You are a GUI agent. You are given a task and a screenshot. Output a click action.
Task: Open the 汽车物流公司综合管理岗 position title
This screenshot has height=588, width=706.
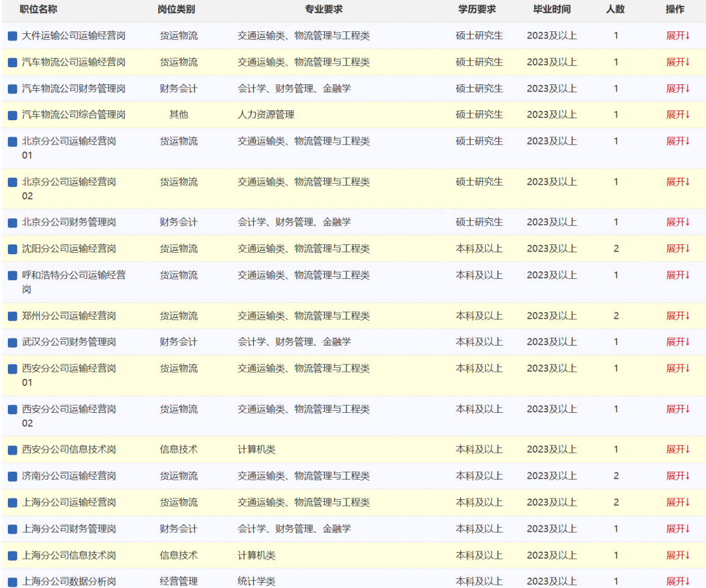click(74, 115)
